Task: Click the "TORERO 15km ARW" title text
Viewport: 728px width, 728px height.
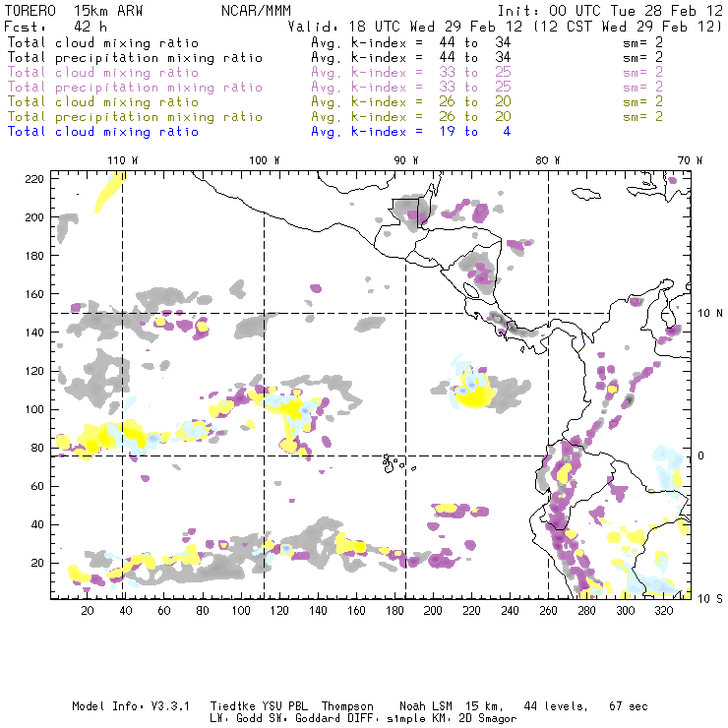Action: (x=74, y=11)
